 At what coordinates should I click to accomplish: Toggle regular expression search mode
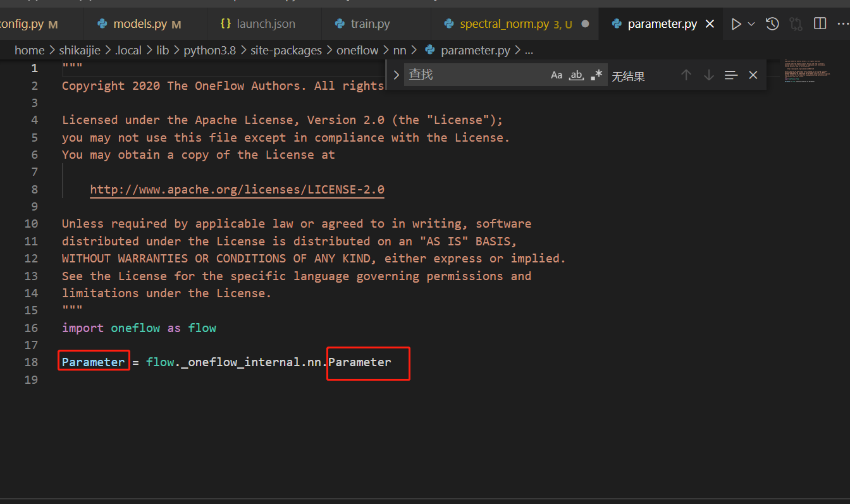pos(595,75)
